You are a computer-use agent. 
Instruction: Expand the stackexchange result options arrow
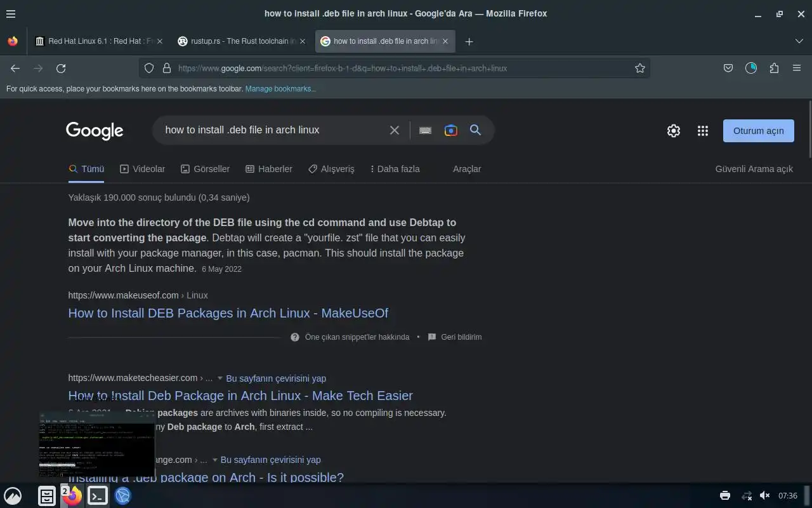click(x=215, y=460)
